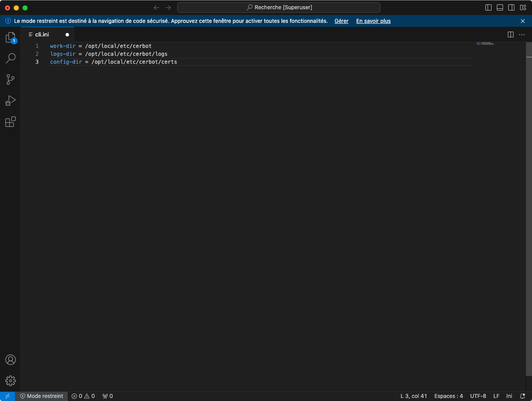Toggle the primary sidebar visibility

488,7
